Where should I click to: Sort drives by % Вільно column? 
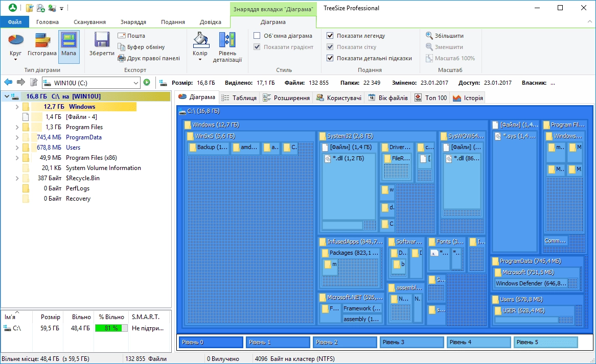point(111,317)
